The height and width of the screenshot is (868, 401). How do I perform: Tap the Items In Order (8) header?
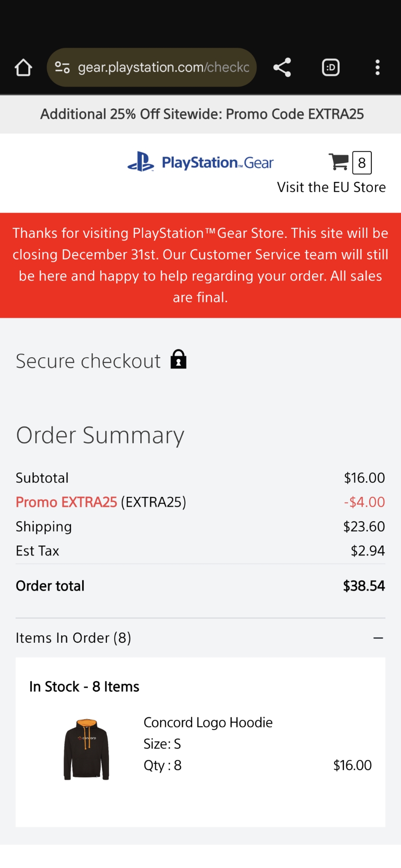tap(73, 638)
